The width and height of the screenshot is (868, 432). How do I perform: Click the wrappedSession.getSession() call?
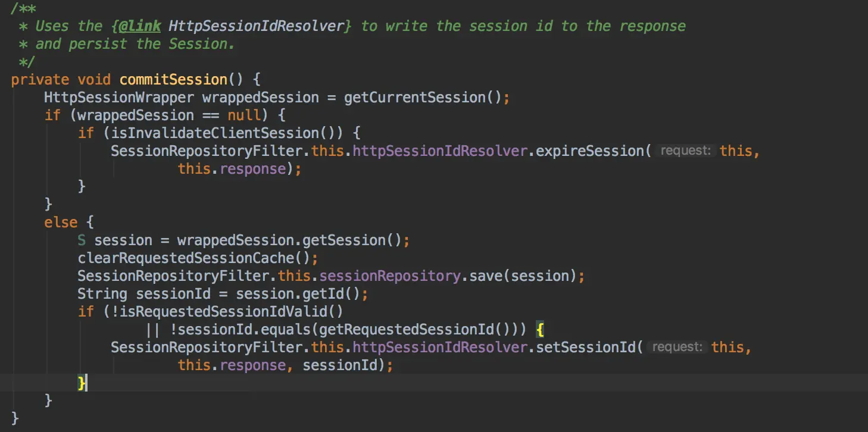coord(291,240)
